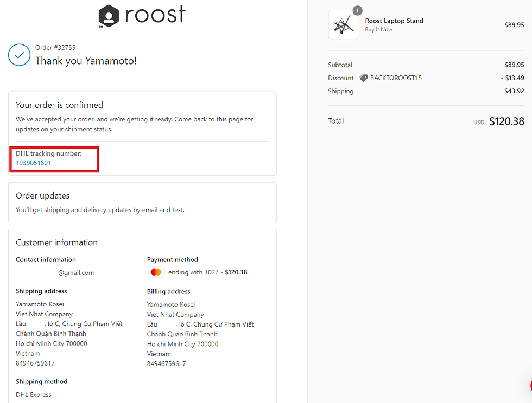Open DHL tracking number 1939051601 link
Image resolution: width=532 pixels, height=403 pixels.
pos(33,163)
